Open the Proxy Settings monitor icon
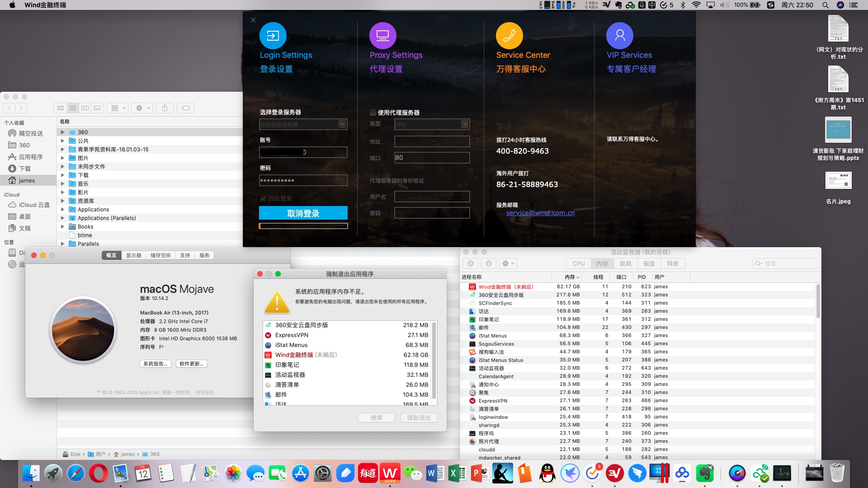Image resolution: width=868 pixels, height=488 pixels. (x=382, y=35)
